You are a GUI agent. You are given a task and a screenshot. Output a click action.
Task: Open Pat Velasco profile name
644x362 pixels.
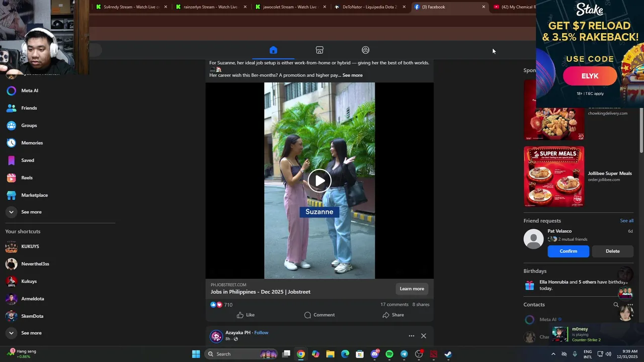559,231
